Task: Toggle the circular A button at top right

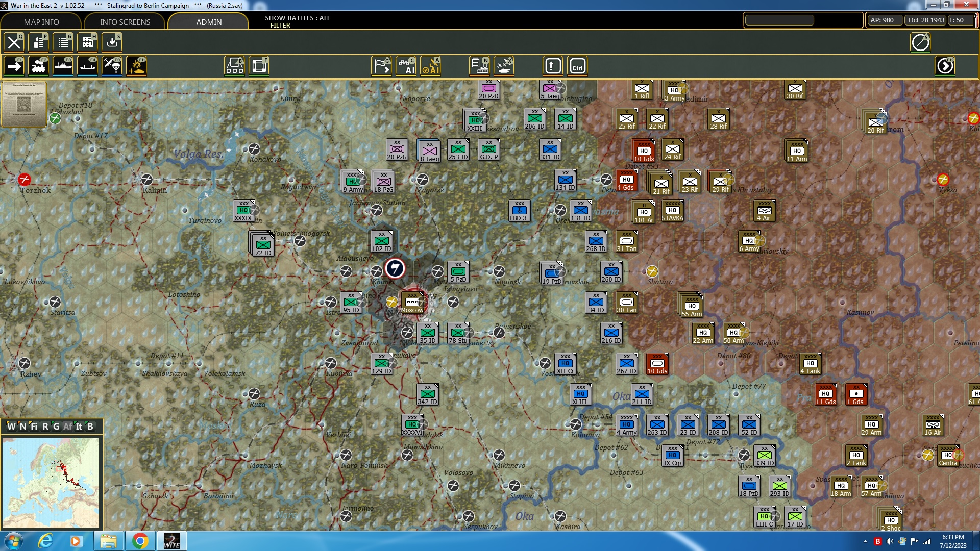Action: [x=920, y=42]
